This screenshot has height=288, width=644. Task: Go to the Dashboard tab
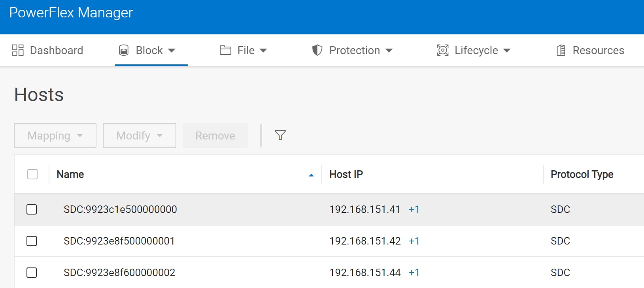pyautogui.click(x=47, y=50)
